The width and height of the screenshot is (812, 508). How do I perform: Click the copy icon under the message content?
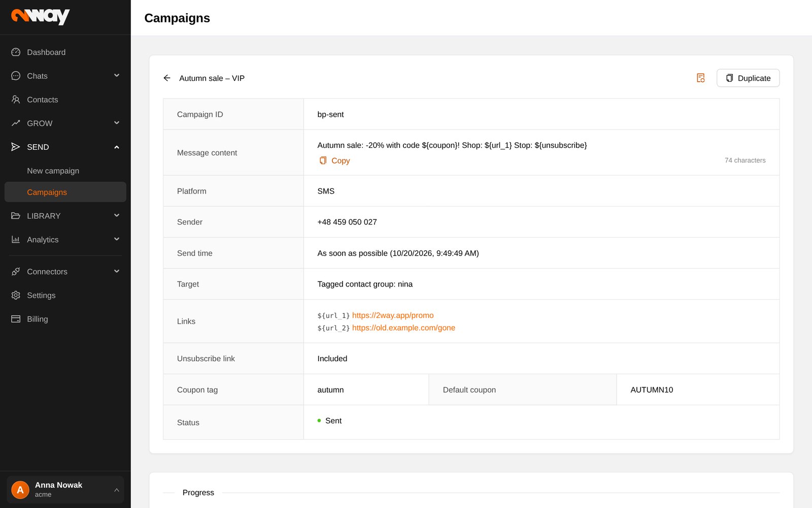pos(323,161)
